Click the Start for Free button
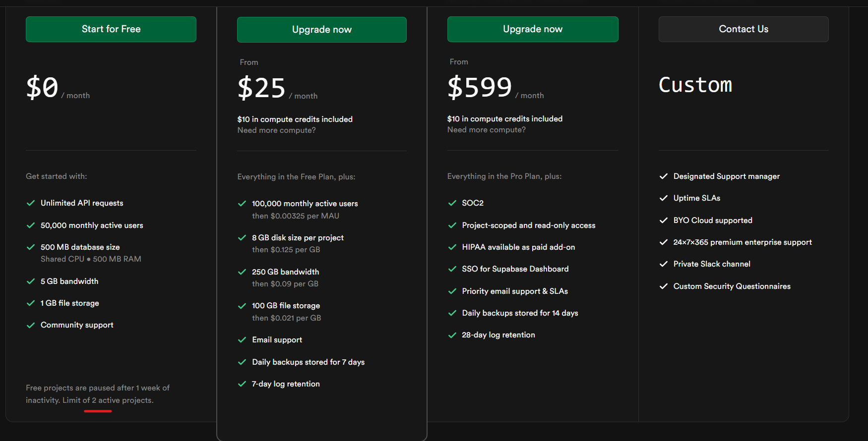Image resolution: width=868 pixels, height=441 pixels. pyautogui.click(x=111, y=29)
